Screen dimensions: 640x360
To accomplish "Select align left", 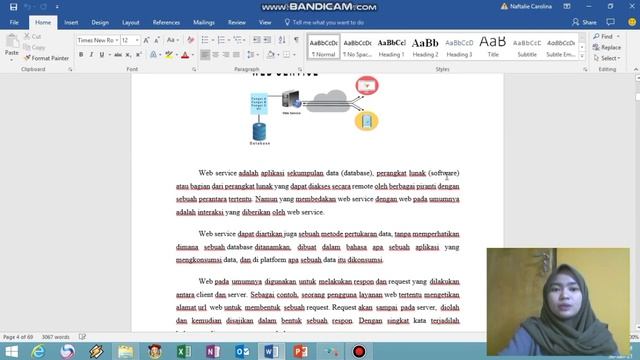I will click(205, 54).
